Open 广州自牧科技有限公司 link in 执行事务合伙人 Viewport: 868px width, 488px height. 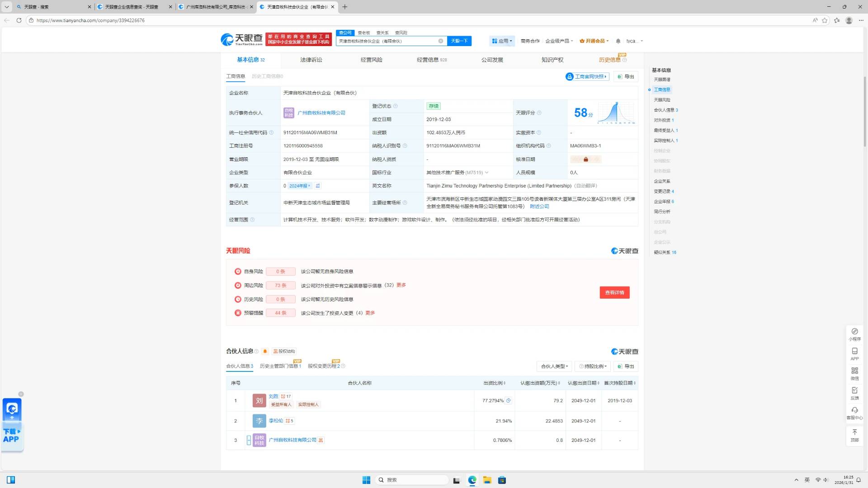[321, 113]
